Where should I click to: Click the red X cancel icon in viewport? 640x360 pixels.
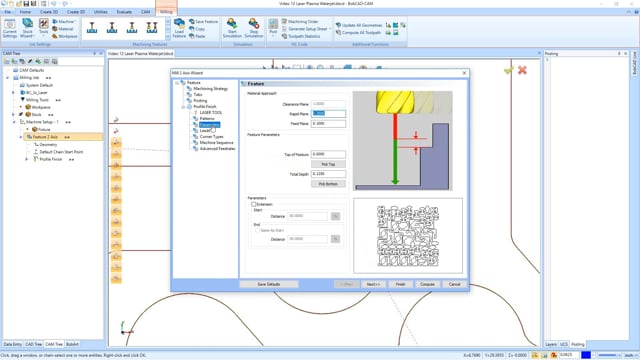coord(522,70)
